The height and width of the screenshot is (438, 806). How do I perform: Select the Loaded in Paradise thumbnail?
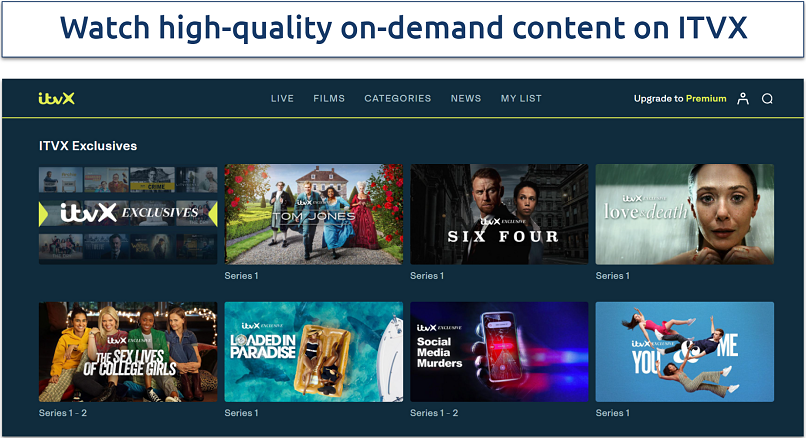(x=314, y=352)
